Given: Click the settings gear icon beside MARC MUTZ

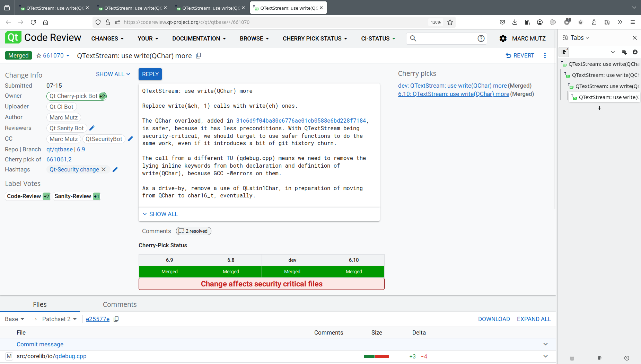Looking at the screenshot, I should (x=503, y=38).
